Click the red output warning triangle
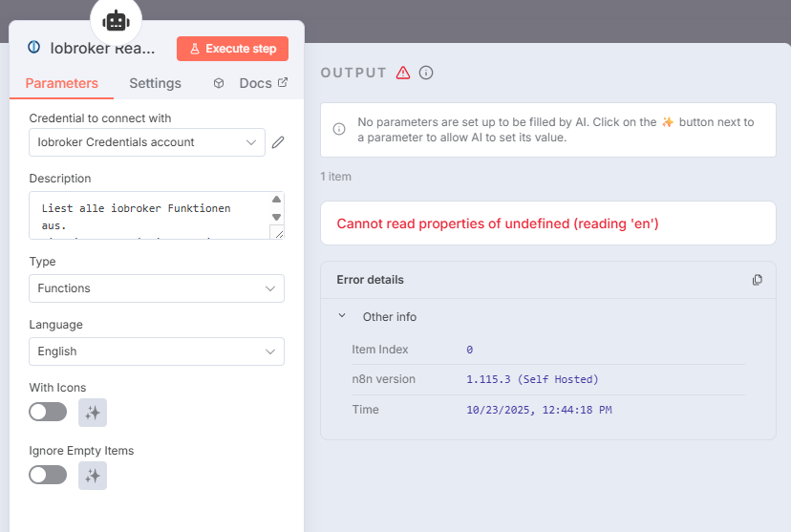The width and height of the screenshot is (791, 532). point(403,73)
